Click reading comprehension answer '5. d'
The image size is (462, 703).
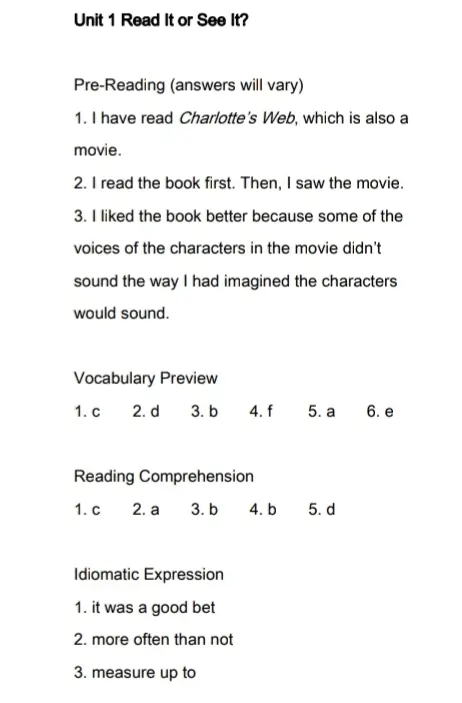[322, 509]
